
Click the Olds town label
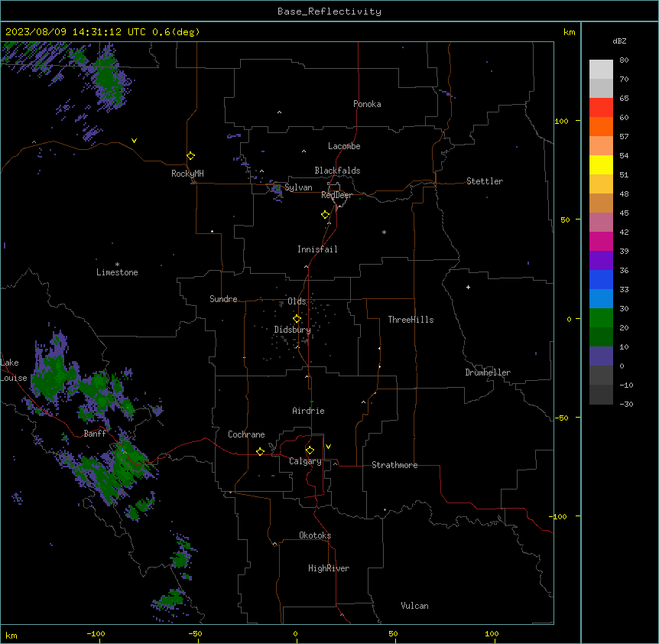tap(297, 301)
